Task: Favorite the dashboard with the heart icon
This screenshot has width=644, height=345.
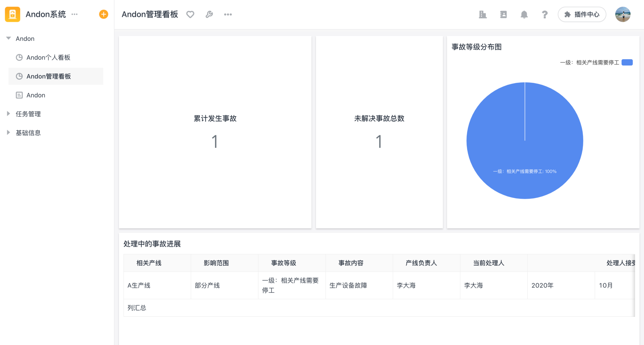Action: click(x=190, y=14)
